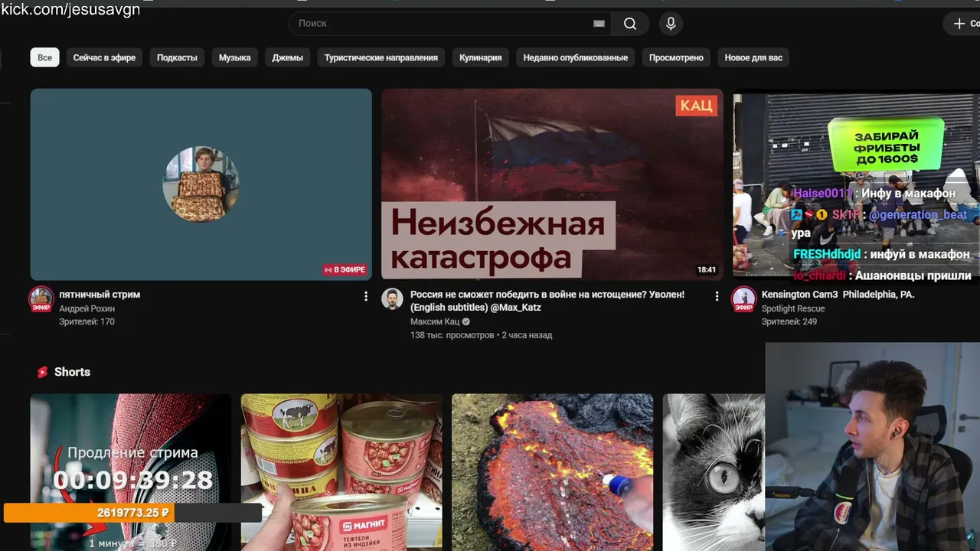This screenshot has height=551, width=980.
Task: Play the "Неизбежная катастрофа" video thumbnail
Action: (x=552, y=184)
